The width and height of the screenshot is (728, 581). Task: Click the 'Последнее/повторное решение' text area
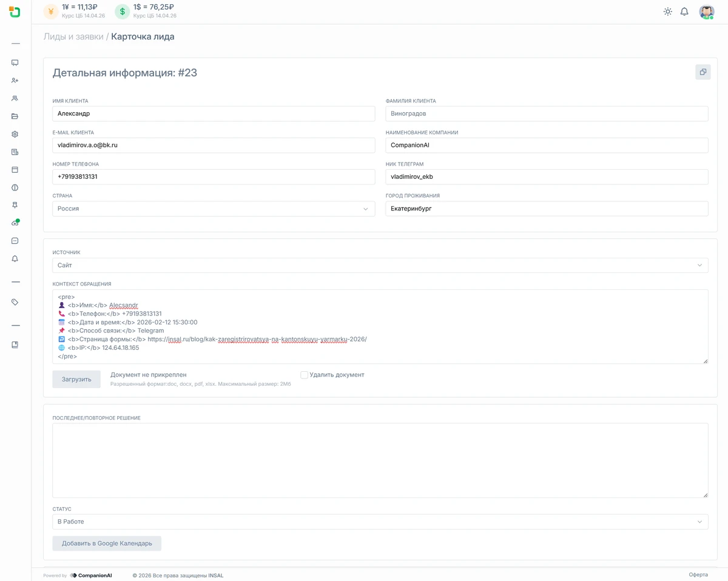(x=380, y=460)
